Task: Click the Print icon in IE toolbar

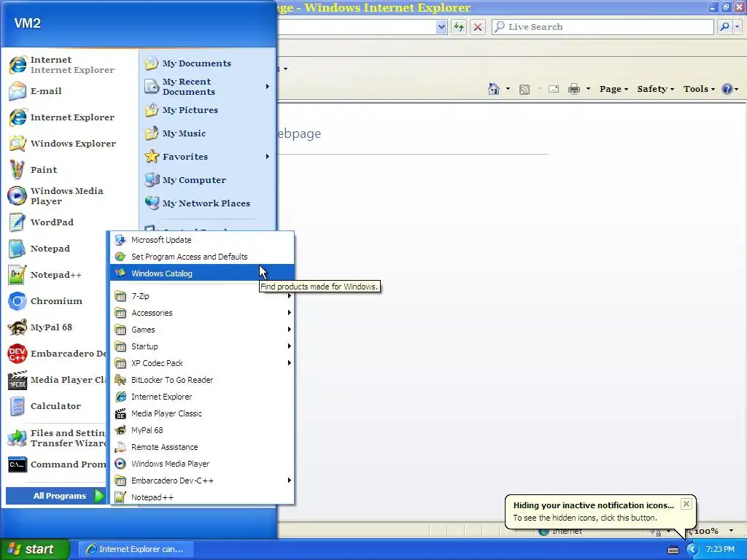Action: point(574,89)
